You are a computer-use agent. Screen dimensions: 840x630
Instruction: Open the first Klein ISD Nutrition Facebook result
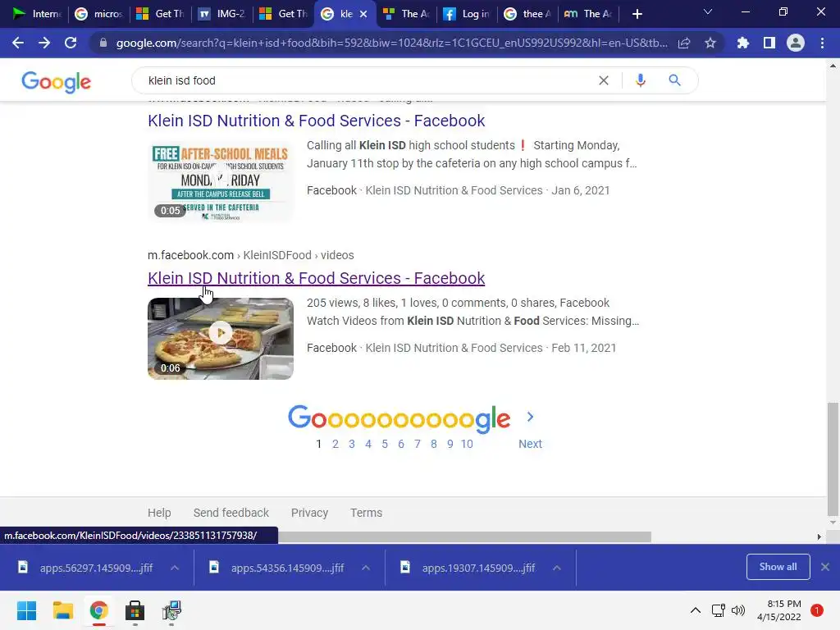click(316, 121)
